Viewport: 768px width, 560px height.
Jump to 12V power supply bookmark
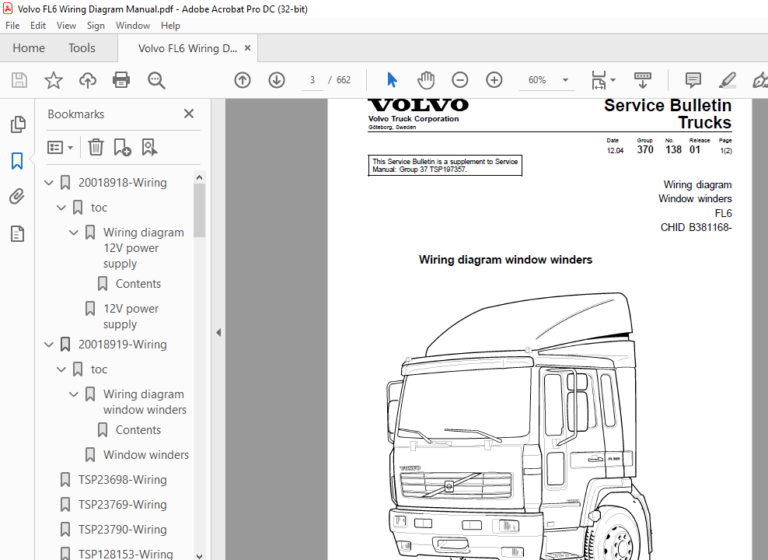coord(131,317)
